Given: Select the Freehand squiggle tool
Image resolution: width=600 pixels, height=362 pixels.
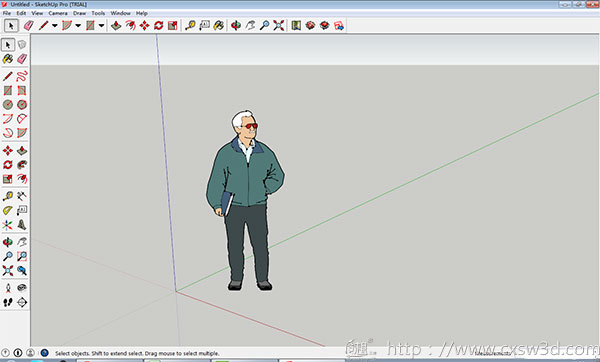Looking at the screenshot, I should point(22,76).
